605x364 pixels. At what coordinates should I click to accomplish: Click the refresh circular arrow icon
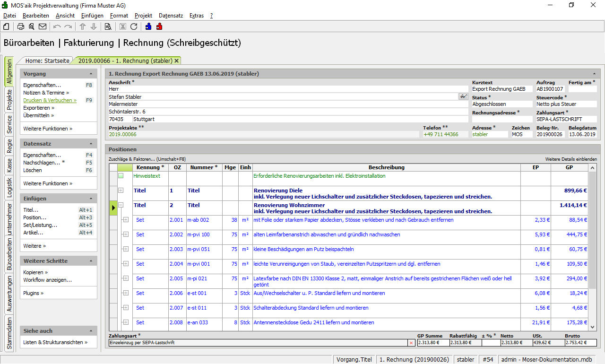(x=134, y=26)
